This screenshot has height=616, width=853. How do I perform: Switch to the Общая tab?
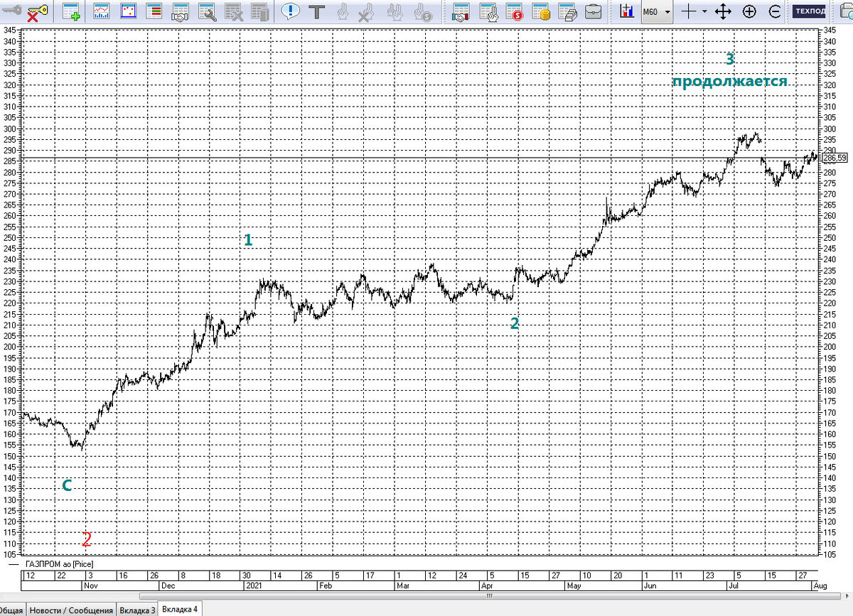11,610
